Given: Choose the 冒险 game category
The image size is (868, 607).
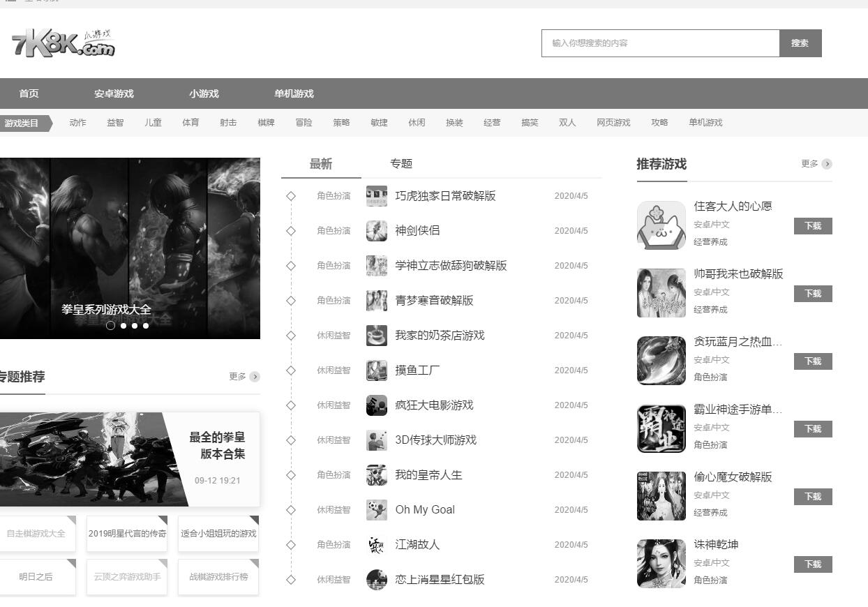Looking at the screenshot, I should [x=304, y=123].
